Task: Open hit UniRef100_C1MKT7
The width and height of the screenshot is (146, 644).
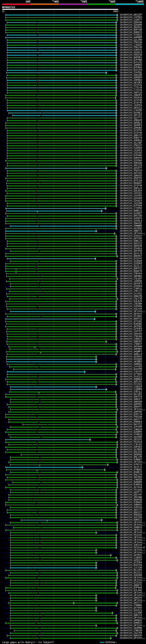Action: 131,20
